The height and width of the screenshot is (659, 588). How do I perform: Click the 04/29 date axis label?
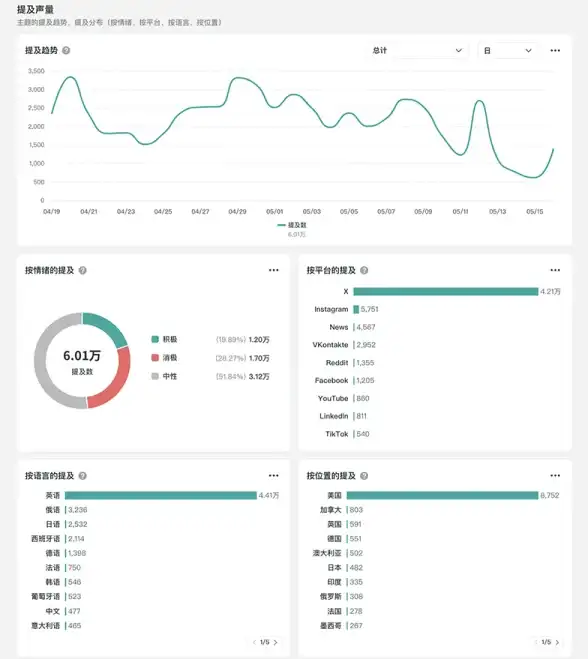tap(237, 211)
